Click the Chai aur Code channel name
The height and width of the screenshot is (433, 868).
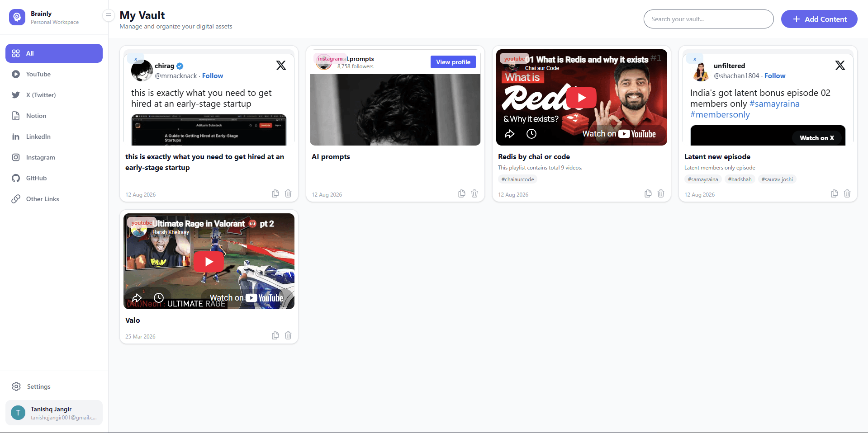click(542, 68)
